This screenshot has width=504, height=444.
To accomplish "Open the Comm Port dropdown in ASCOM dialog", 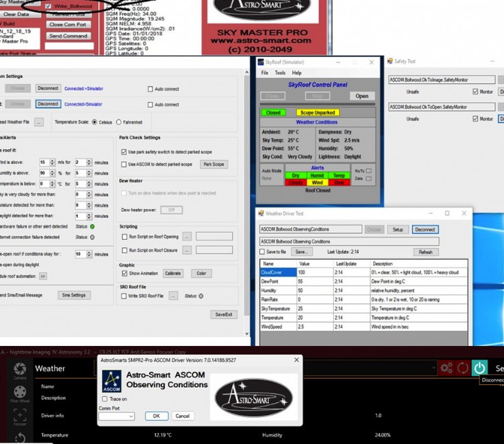I will [116, 416].
